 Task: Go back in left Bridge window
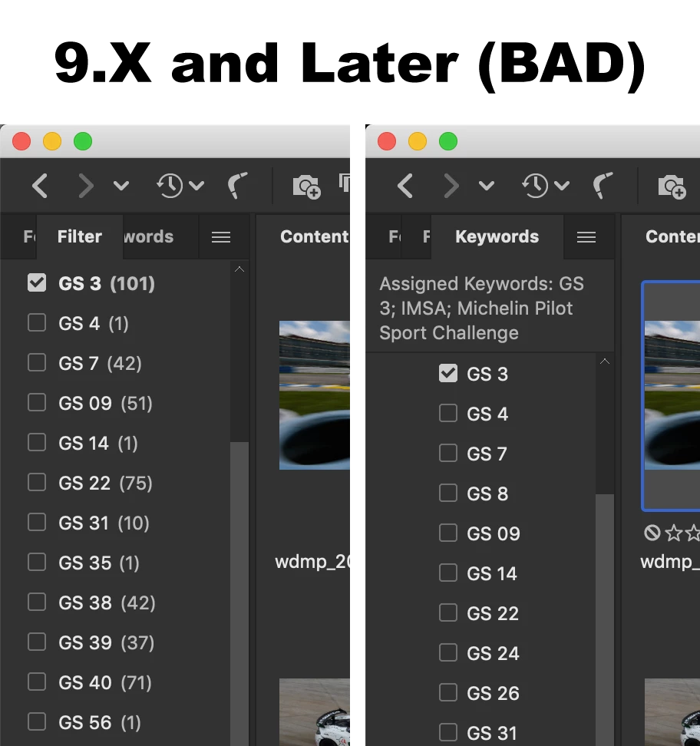point(40,186)
